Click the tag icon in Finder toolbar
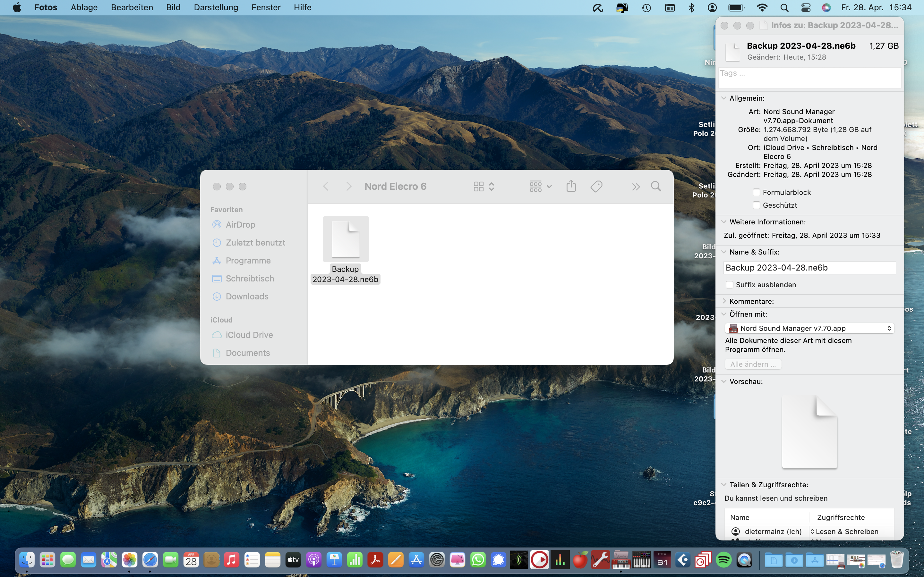The image size is (924, 577). pos(596,186)
